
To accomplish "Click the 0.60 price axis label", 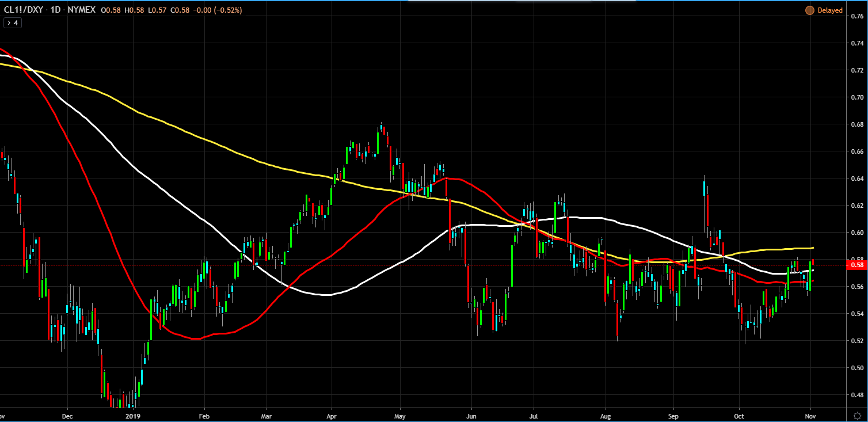I will click(856, 233).
